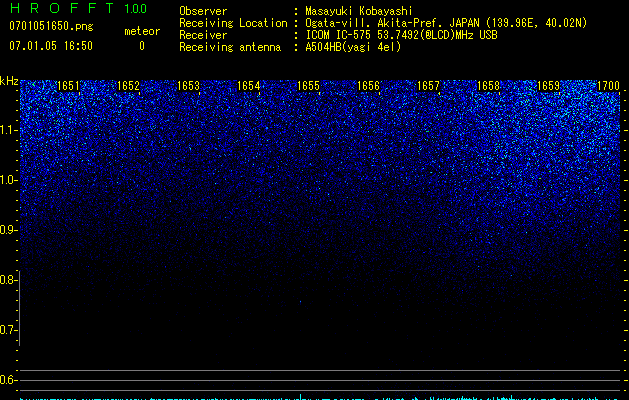Click the 1653 time marker
The width and height of the screenshot is (629, 400).
tap(188, 86)
